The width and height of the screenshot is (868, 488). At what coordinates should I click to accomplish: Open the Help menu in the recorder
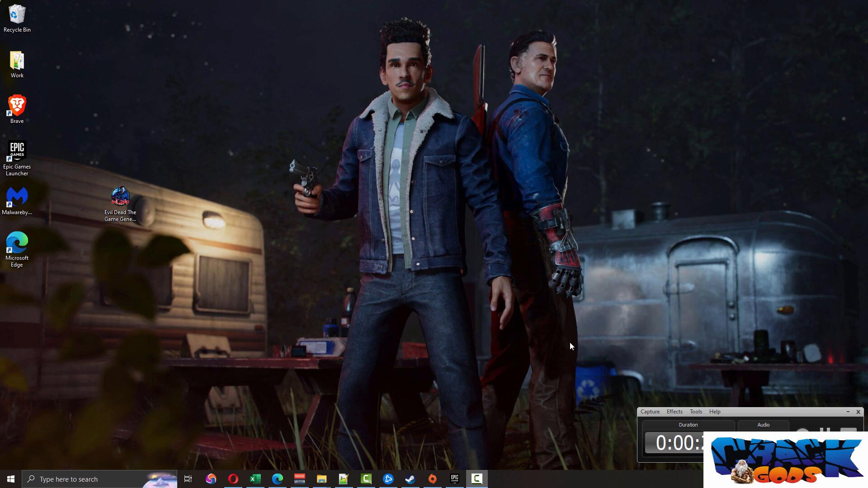click(x=714, y=412)
